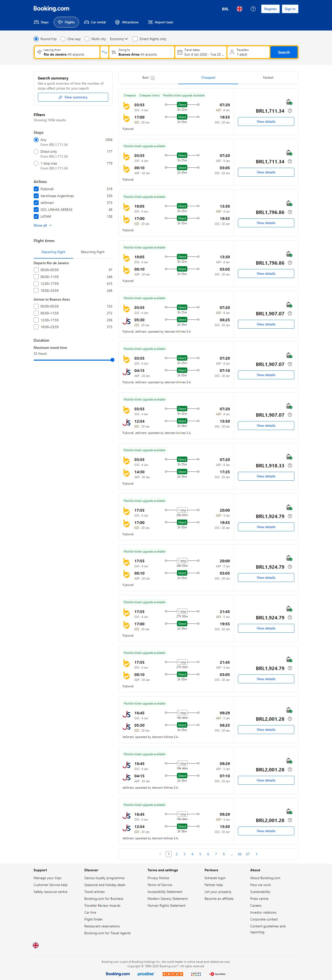This screenshot has height=980, width=332.
Task: Click the swap origin and destination arrows icon
Action: [x=104, y=52]
